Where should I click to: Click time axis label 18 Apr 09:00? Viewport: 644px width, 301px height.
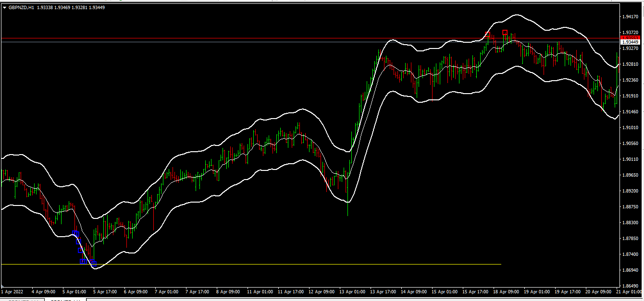click(x=507, y=291)
